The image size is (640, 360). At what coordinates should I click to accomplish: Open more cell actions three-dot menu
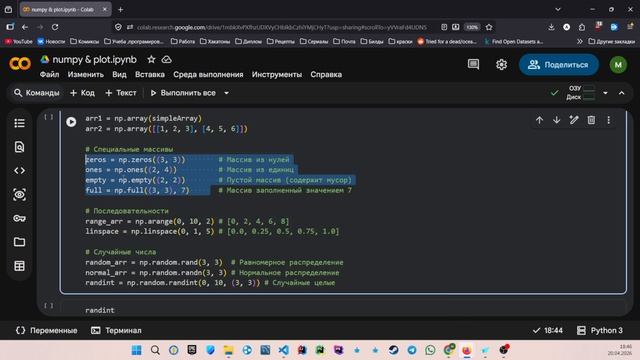point(609,120)
